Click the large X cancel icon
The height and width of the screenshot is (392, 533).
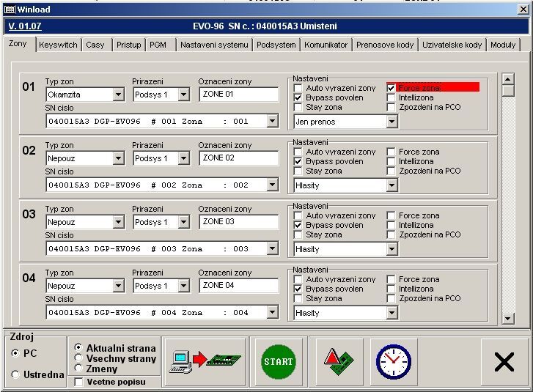(504, 362)
